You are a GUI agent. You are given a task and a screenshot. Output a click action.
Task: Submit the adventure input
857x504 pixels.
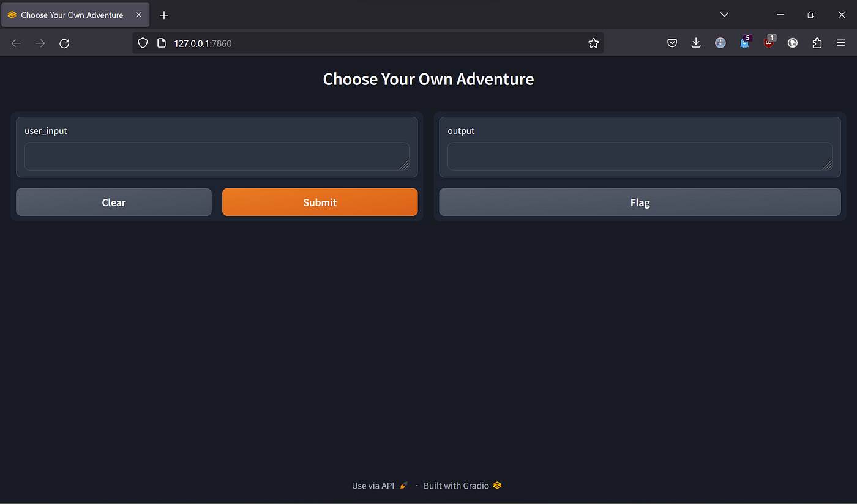pyautogui.click(x=320, y=202)
